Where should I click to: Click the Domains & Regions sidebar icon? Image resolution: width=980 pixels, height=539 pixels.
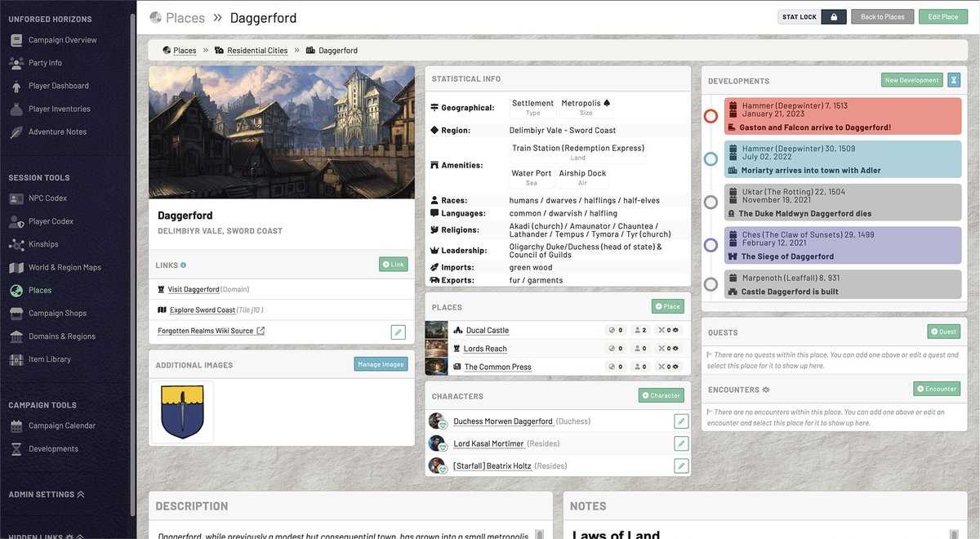(16, 336)
